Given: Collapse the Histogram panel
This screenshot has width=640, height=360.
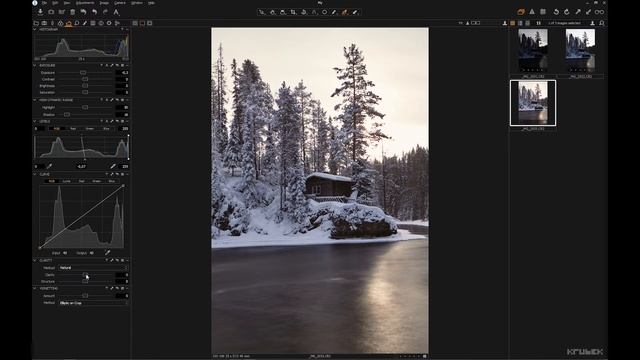Looking at the screenshot, I should coord(35,30).
